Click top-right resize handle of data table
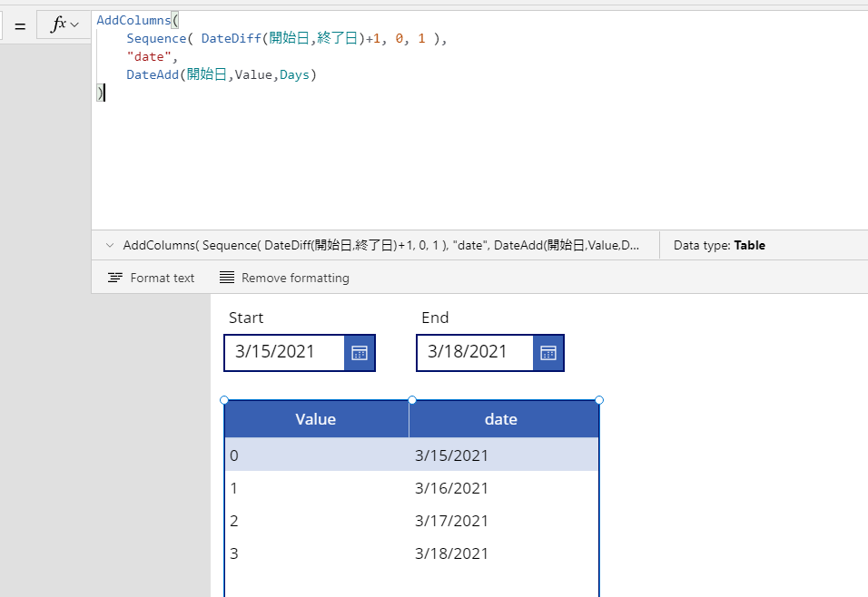The height and width of the screenshot is (597, 868). point(599,400)
